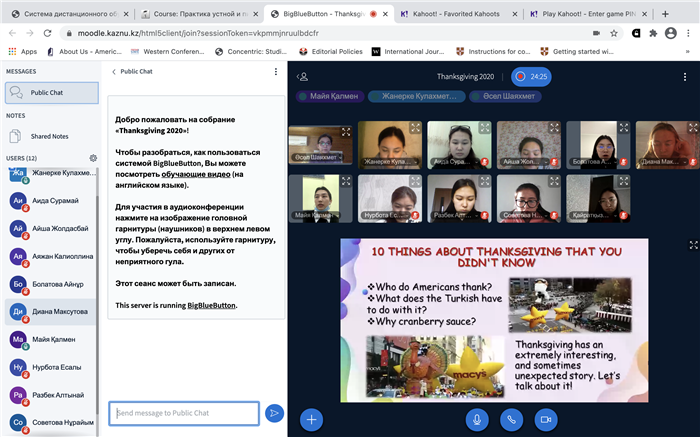Select user Диана Максутова in list

tap(58, 310)
